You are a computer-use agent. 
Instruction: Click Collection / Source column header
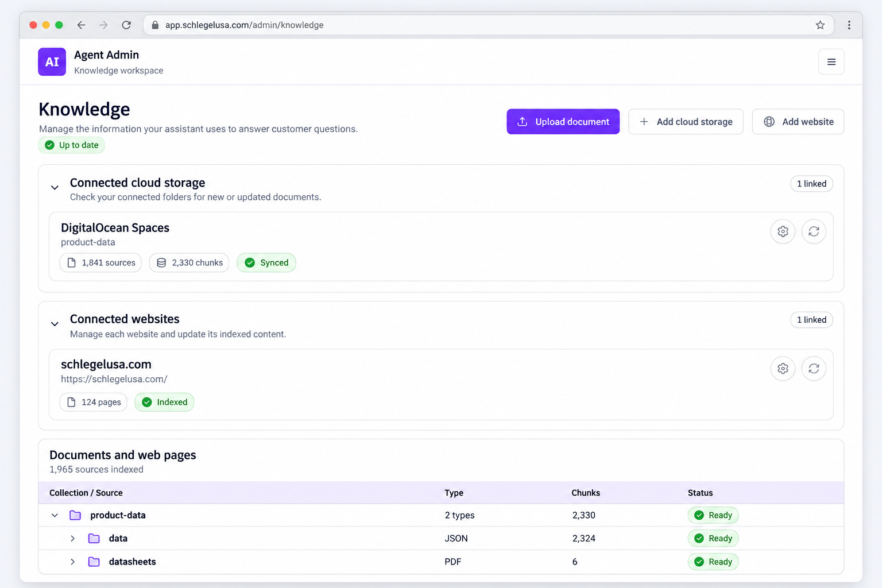point(86,493)
